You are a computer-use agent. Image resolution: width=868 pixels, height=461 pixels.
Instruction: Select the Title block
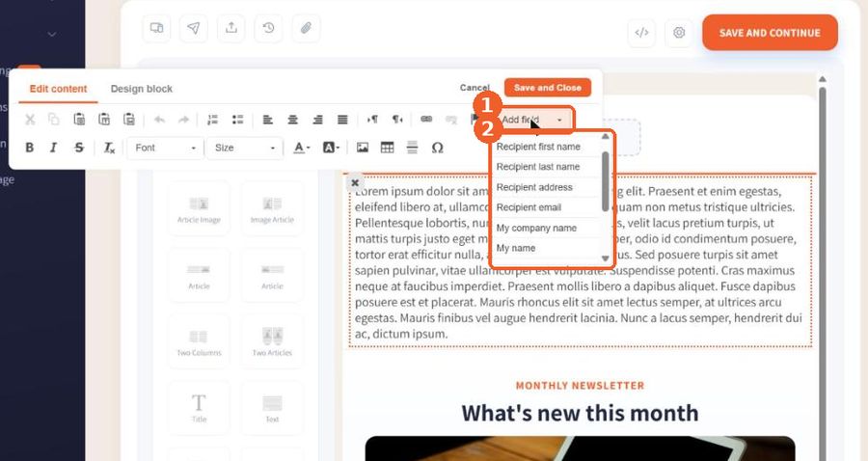199,408
